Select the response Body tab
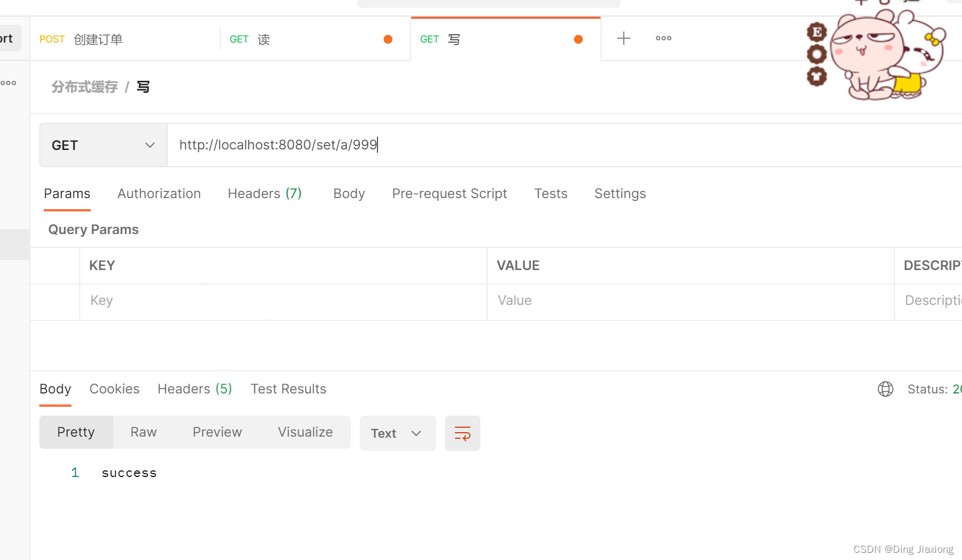Image resolution: width=962 pixels, height=560 pixels. pyautogui.click(x=55, y=389)
